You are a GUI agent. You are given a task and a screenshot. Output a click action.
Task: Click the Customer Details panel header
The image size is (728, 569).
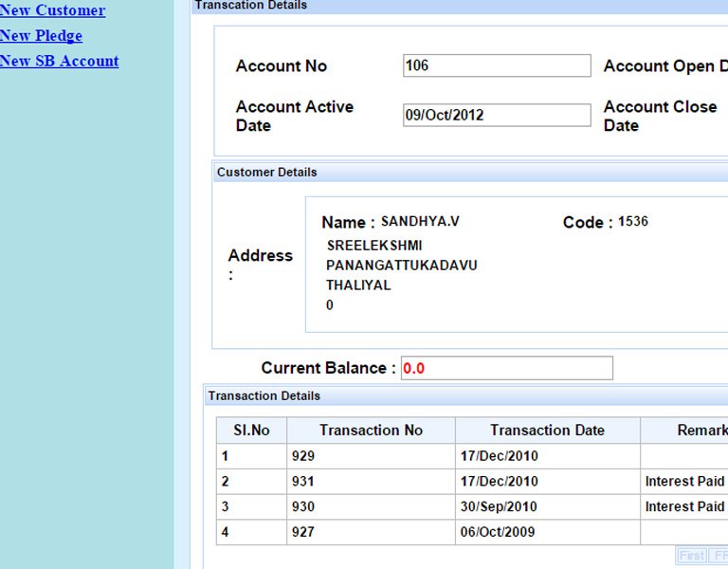tap(267, 173)
